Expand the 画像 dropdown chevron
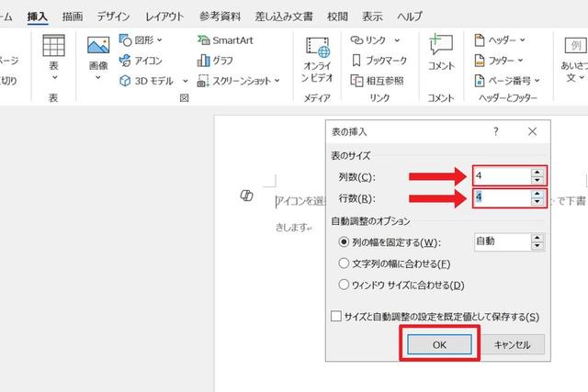This screenshot has height=392, width=588. point(98,78)
